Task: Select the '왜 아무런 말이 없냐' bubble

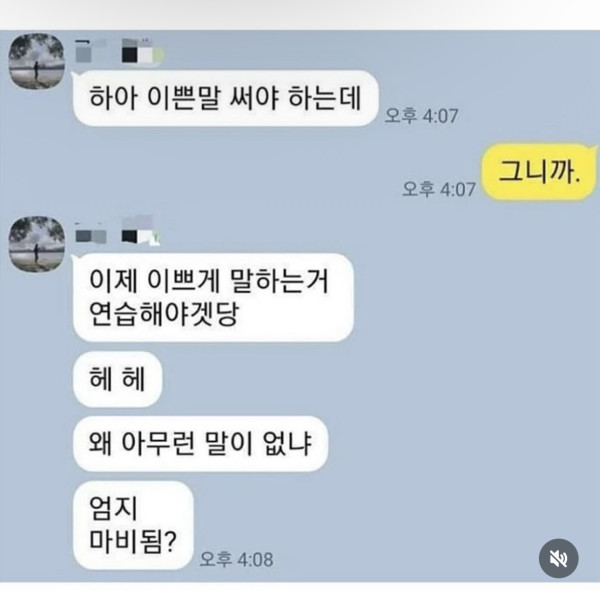Action: (x=201, y=444)
